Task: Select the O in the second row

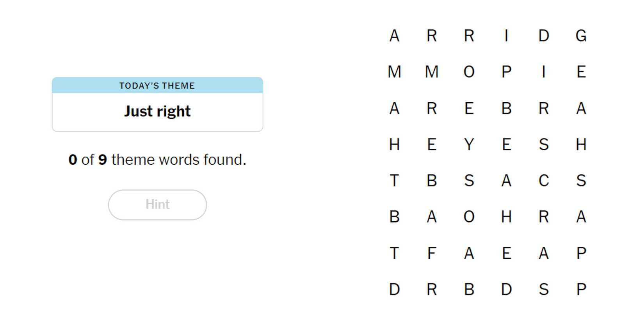Action: (x=469, y=72)
